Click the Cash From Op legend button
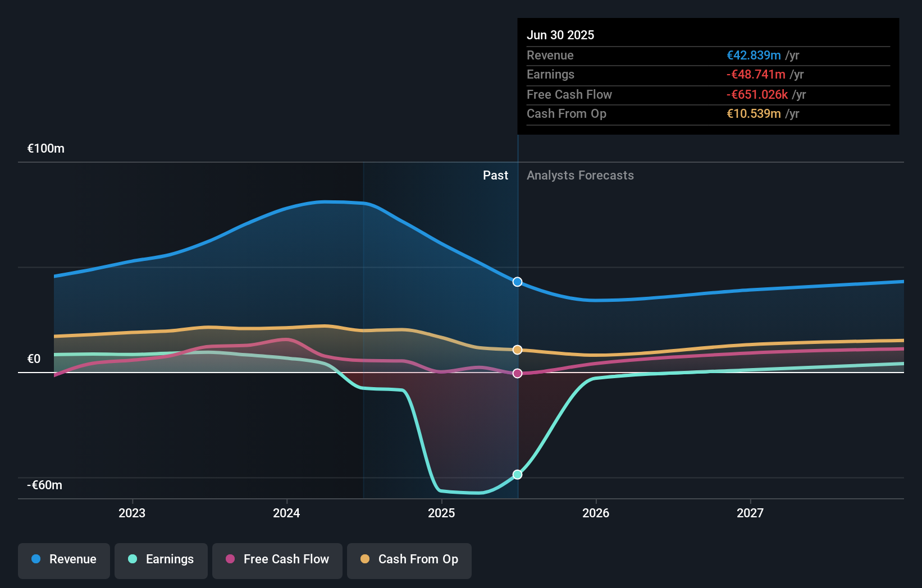This screenshot has height=588, width=922. [409, 560]
